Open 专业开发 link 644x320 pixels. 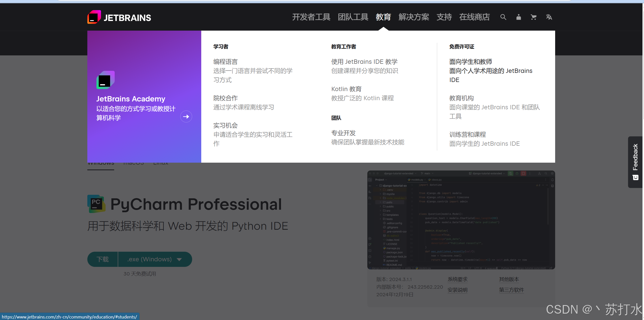(x=344, y=133)
